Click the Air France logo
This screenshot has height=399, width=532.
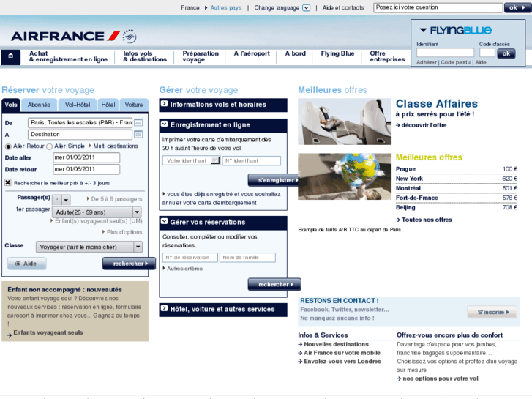click(65, 36)
